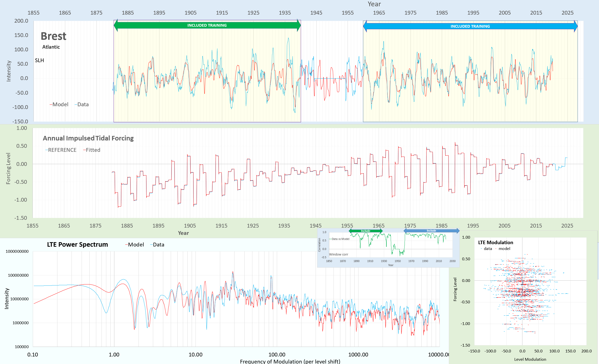Select Annual Impulsed Tidal Forcing title
Screen dimensions: 599x364
(88, 138)
